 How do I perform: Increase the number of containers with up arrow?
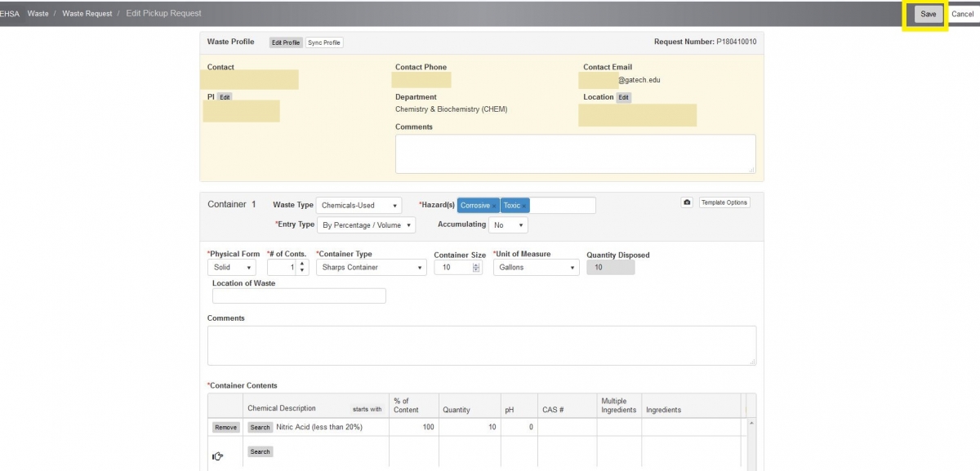coord(302,264)
